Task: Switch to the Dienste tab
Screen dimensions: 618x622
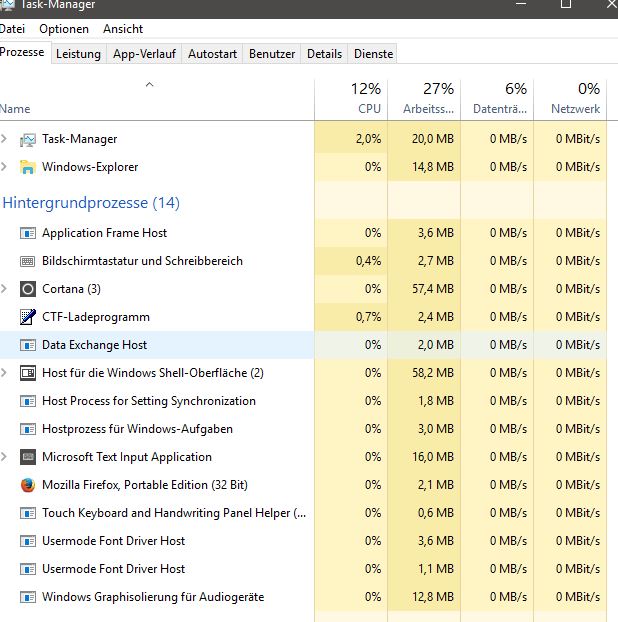Action: pyautogui.click(x=374, y=54)
